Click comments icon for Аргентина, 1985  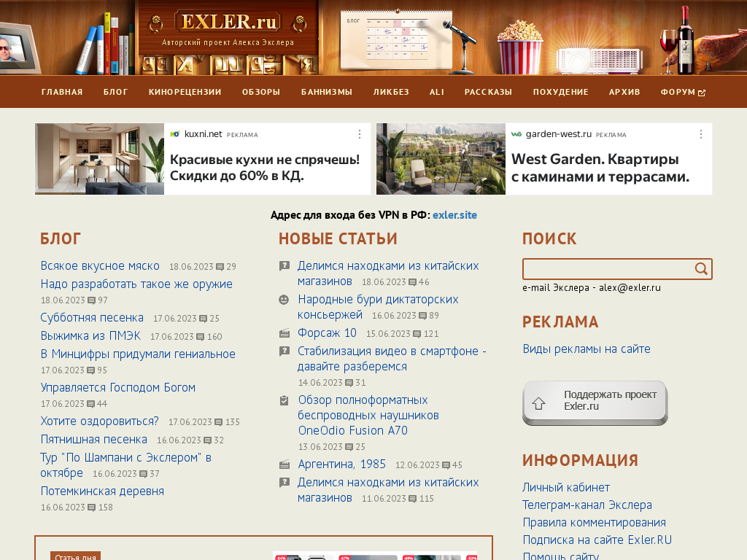(446, 465)
